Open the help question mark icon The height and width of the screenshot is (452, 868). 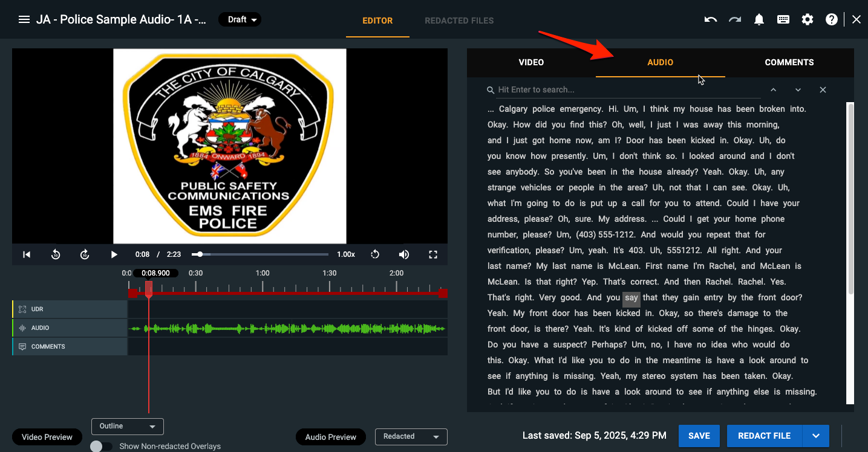832,19
